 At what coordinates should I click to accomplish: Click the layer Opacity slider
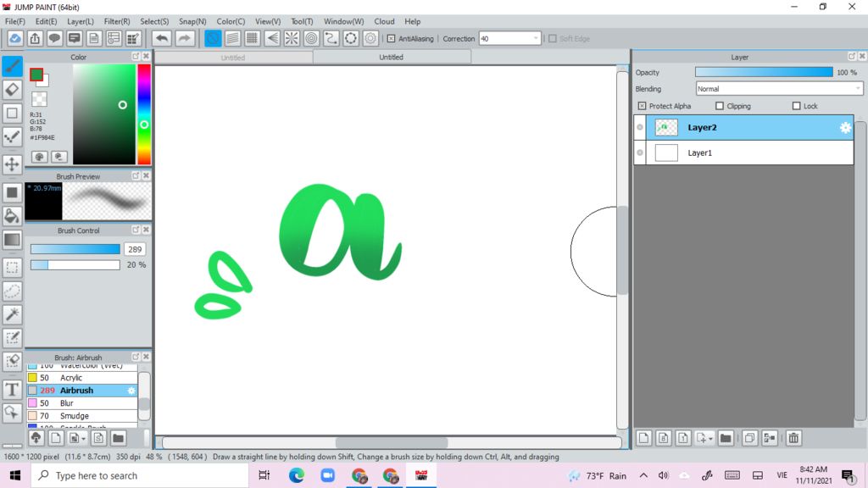(763, 73)
